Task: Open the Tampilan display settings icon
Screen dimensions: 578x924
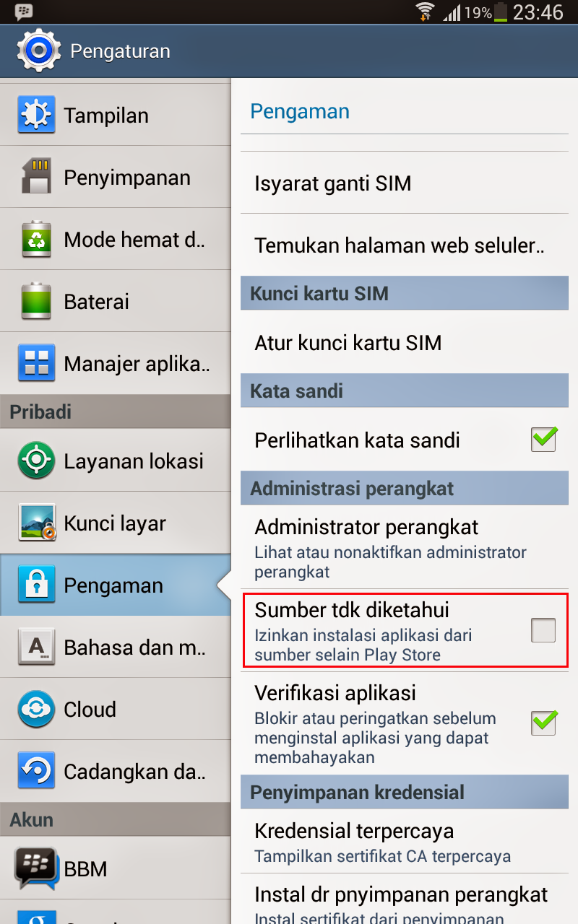Action: (36, 115)
